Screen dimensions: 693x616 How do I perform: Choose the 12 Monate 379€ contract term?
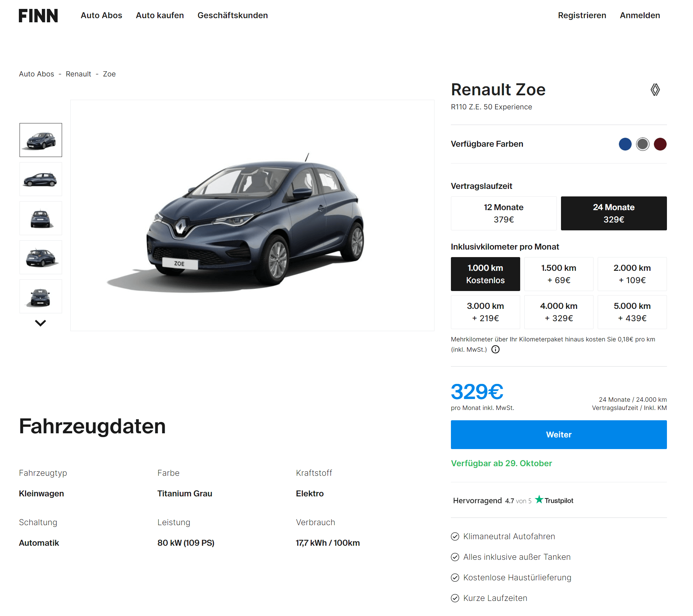(504, 213)
